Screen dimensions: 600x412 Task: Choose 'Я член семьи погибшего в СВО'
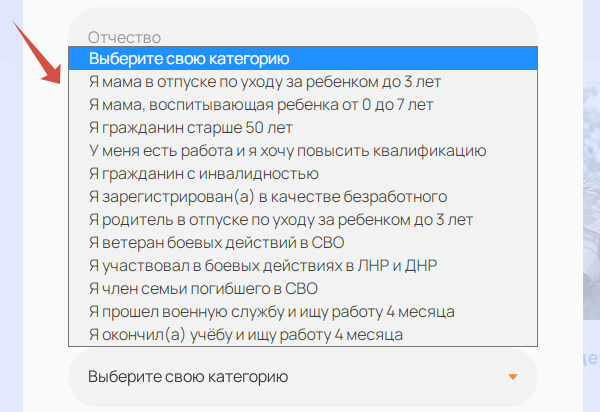[x=303, y=288]
